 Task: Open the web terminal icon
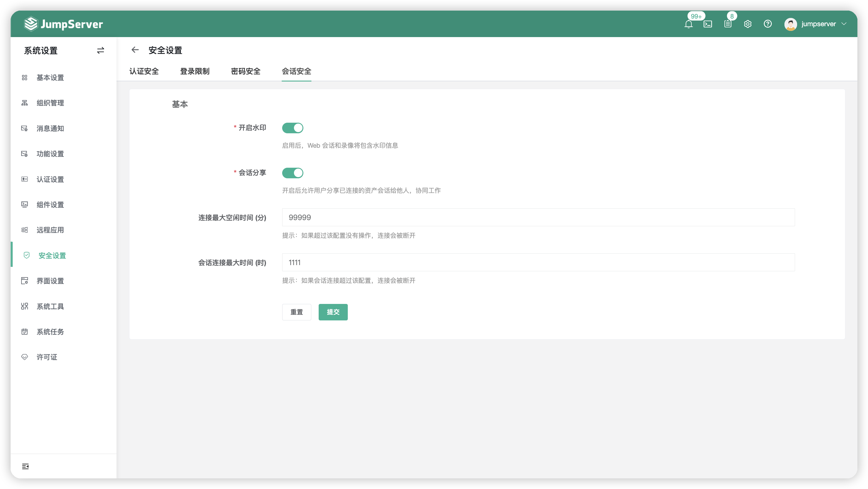point(708,24)
